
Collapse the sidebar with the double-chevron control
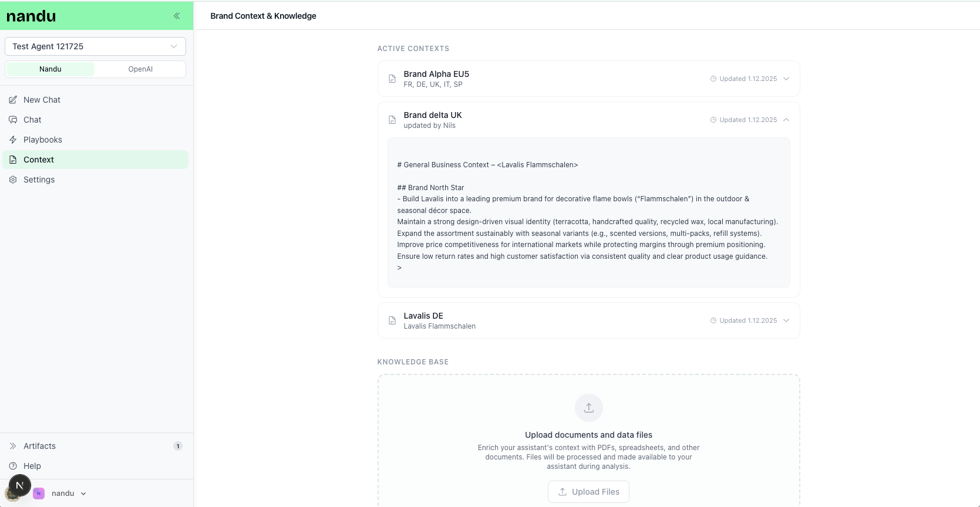(x=177, y=16)
